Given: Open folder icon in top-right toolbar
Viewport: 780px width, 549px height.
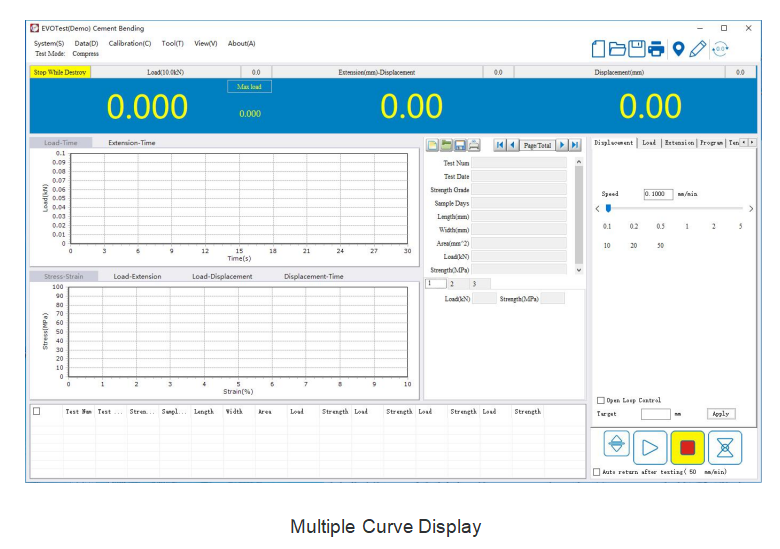Looking at the screenshot, I should (618, 48).
